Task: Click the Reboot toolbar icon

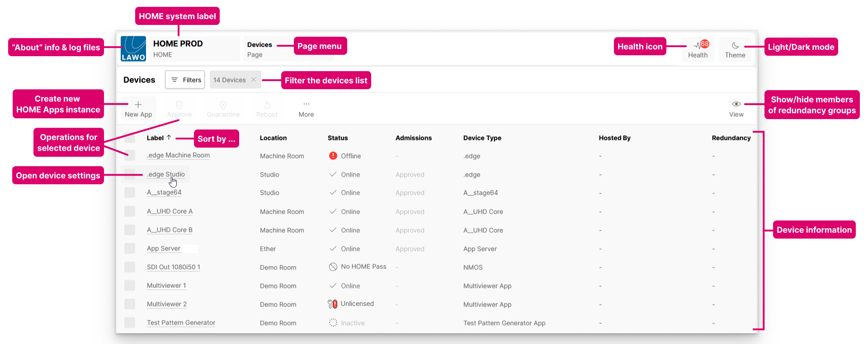Action: pyautogui.click(x=267, y=105)
